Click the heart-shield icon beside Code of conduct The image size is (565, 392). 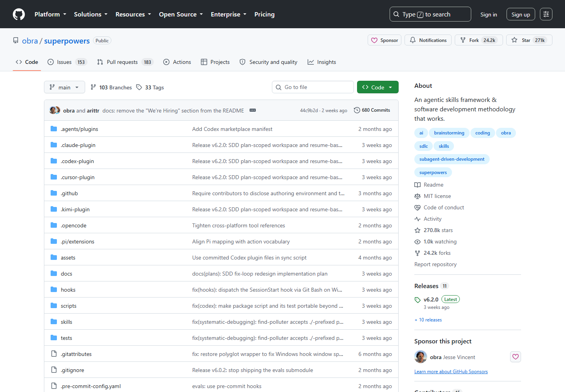tap(417, 207)
